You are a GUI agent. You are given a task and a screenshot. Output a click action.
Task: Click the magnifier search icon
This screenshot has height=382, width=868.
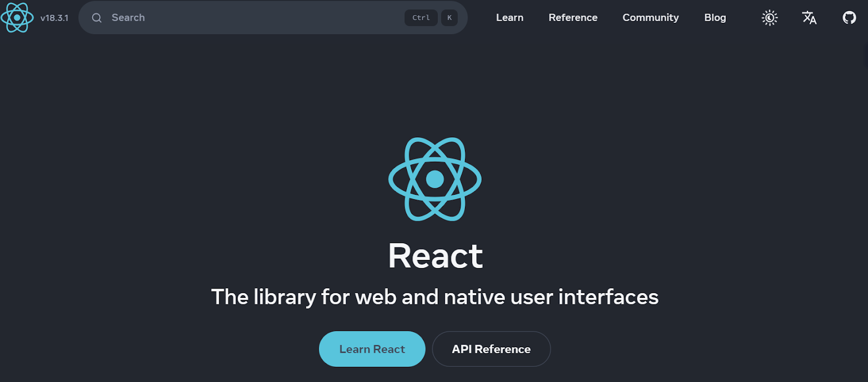[97, 18]
